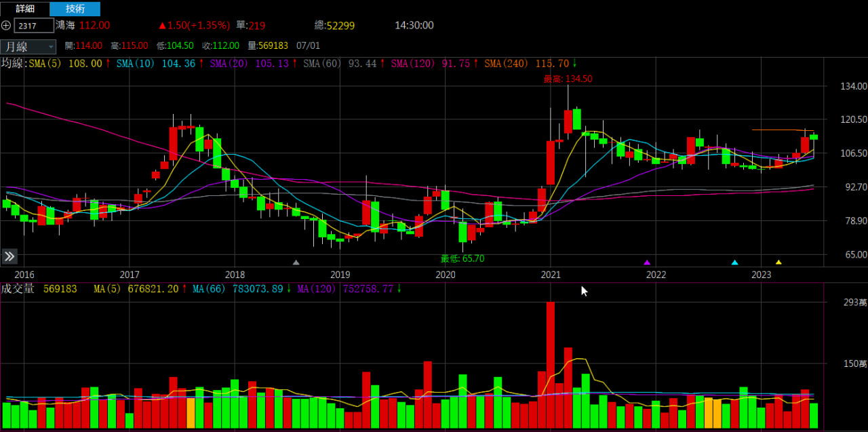Screen dimensions: 868x432
Task: Click the tallest red volume bar in 2021
Action: point(550,365)
